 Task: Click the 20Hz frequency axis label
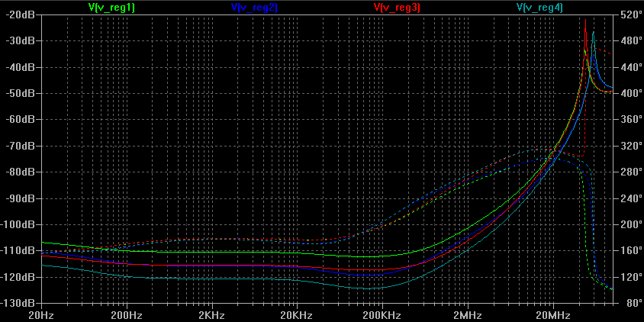tap(41, 315)
